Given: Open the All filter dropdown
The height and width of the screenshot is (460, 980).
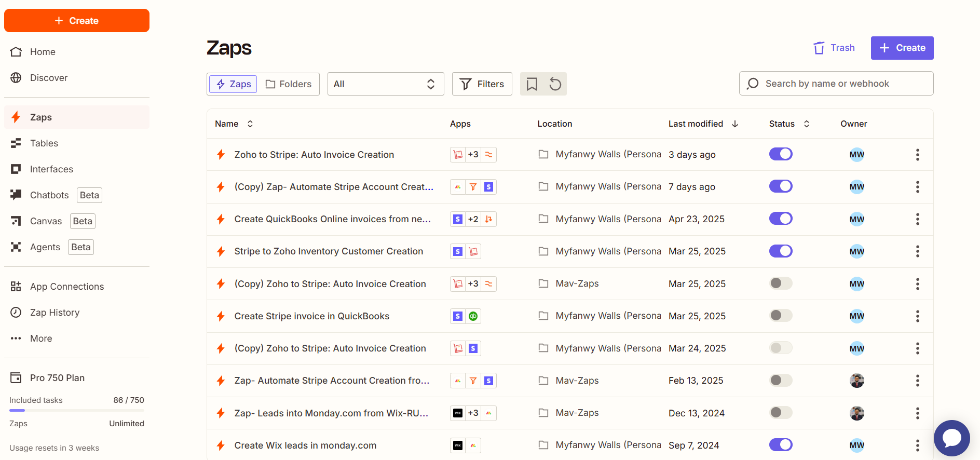Looking at the screenshot, I should tap(386, 84).
